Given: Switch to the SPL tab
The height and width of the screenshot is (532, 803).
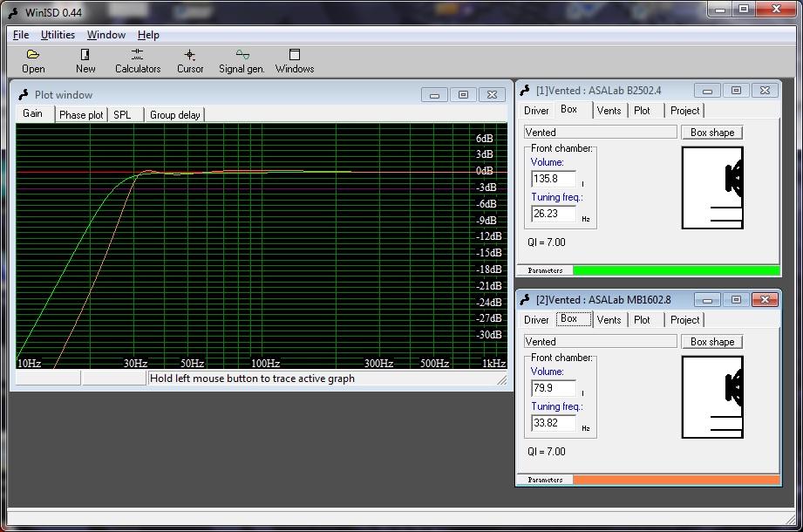Looking at the screenshot, I should pyautogui.click(x=122, y=115).
